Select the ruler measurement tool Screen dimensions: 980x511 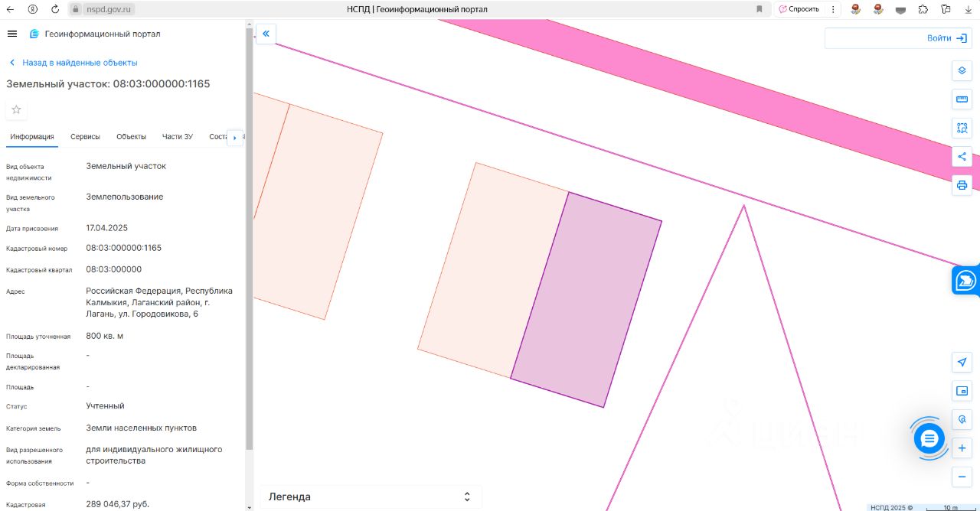coord(962,99)
